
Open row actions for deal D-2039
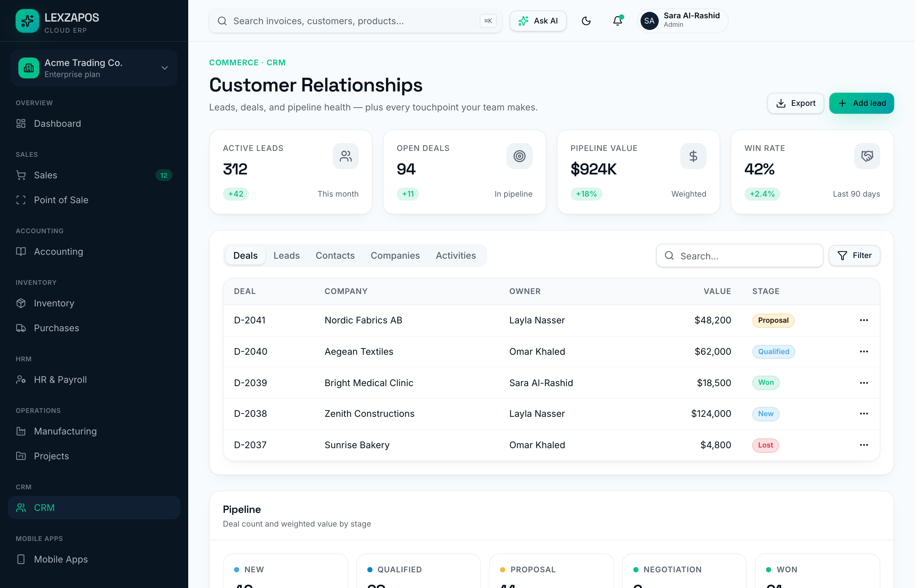pyautogui.click(x=864, y=383)
